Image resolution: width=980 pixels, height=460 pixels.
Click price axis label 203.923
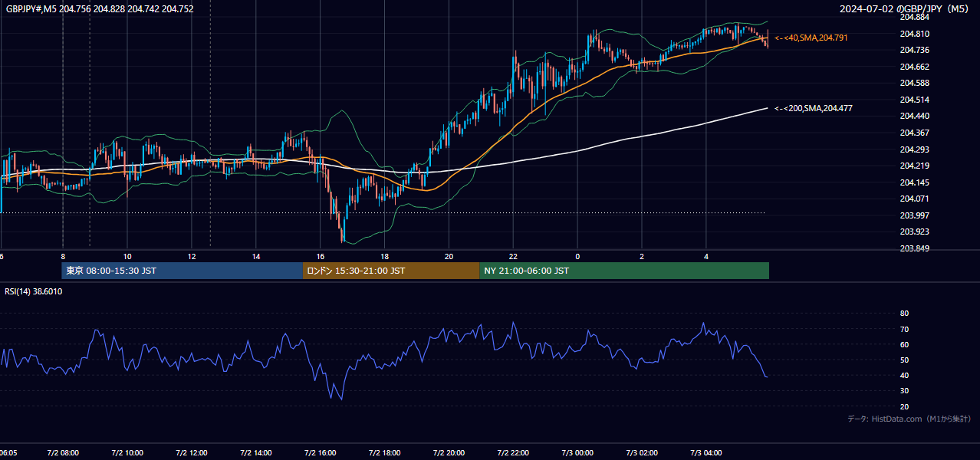pos(914,232)
